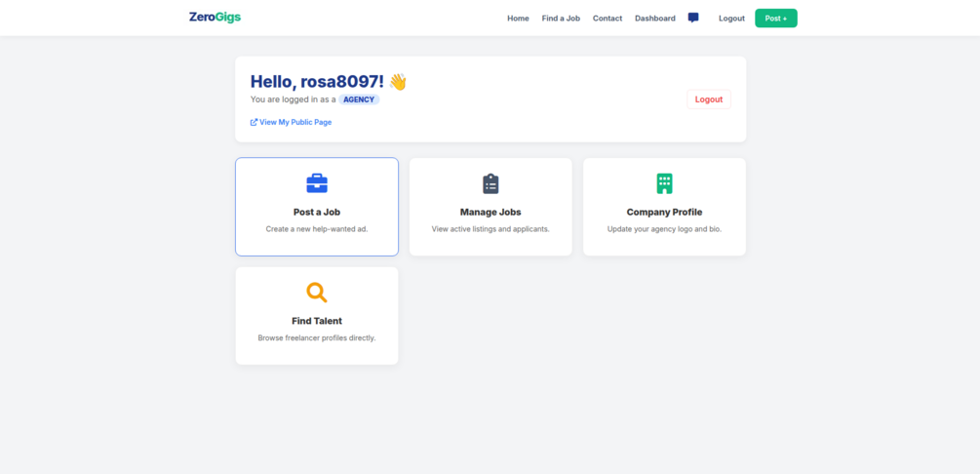Viewport: 980px width, 474px height.
Task: Click the green building icon
Action: (x=664, y=183)
